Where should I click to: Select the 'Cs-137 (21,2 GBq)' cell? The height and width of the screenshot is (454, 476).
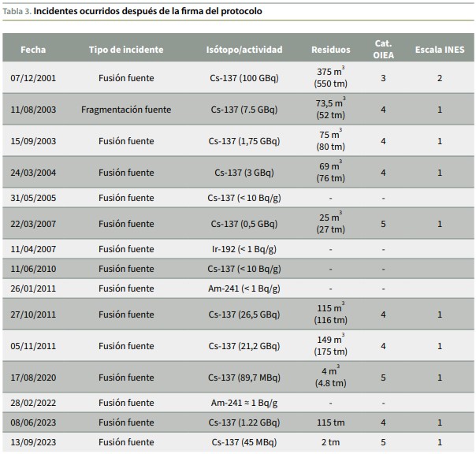[x=244, y=346]
